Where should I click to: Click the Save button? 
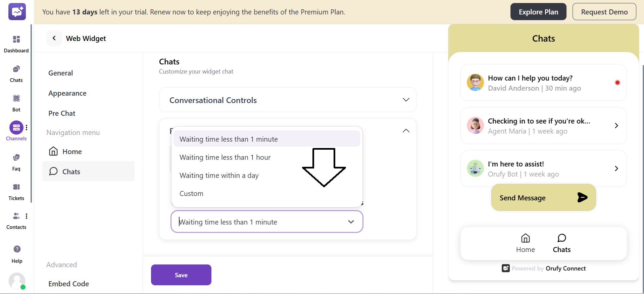pyautogui.click(x=181, y=275)
